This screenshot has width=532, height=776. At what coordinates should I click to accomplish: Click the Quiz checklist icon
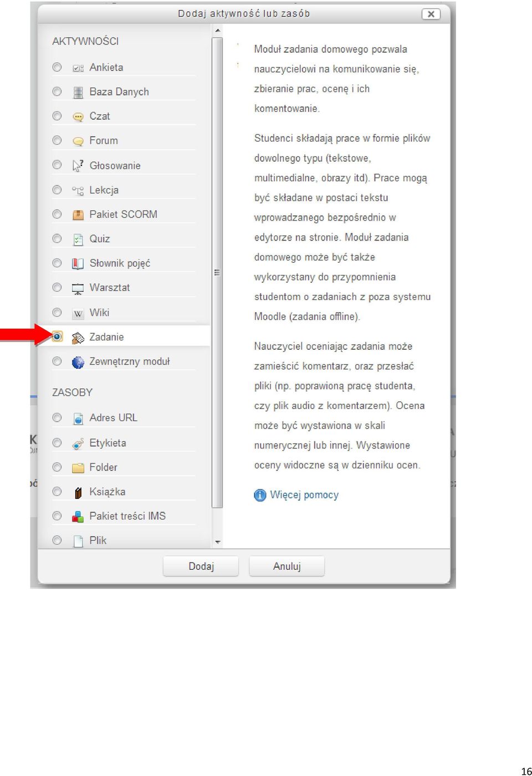(78, 239)
